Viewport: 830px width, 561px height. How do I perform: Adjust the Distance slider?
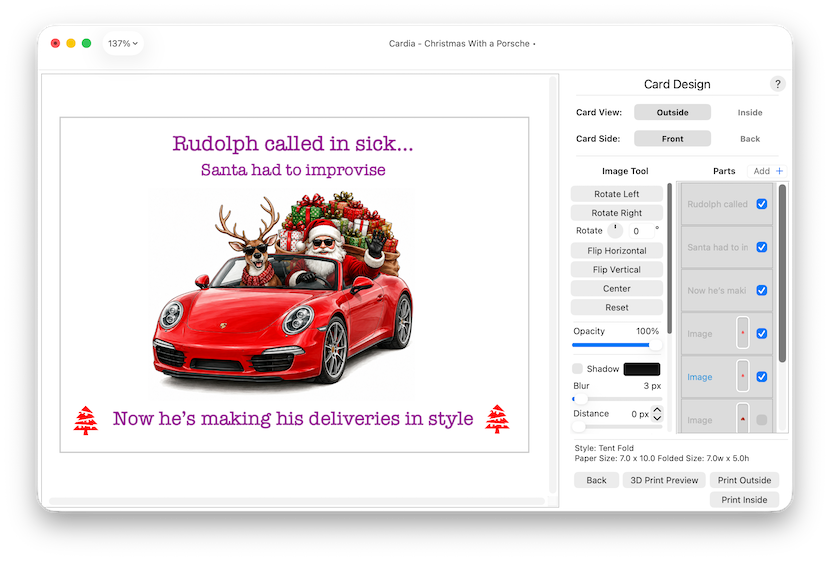(617, 426)
